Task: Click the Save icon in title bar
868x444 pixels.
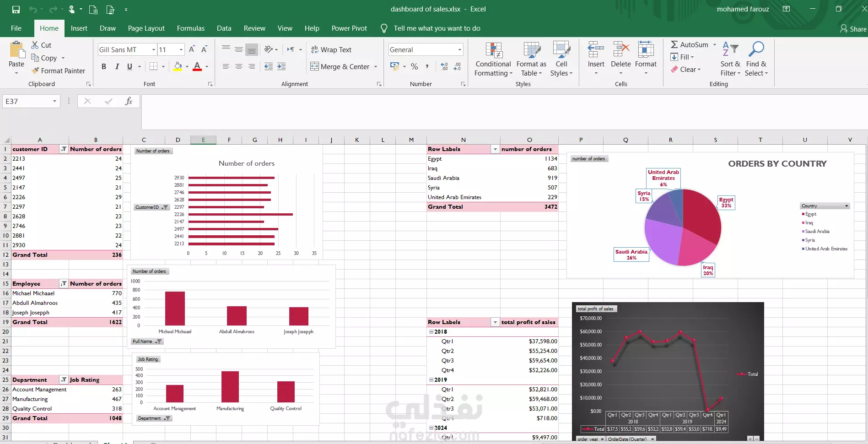Action: [x=16, y=9]
